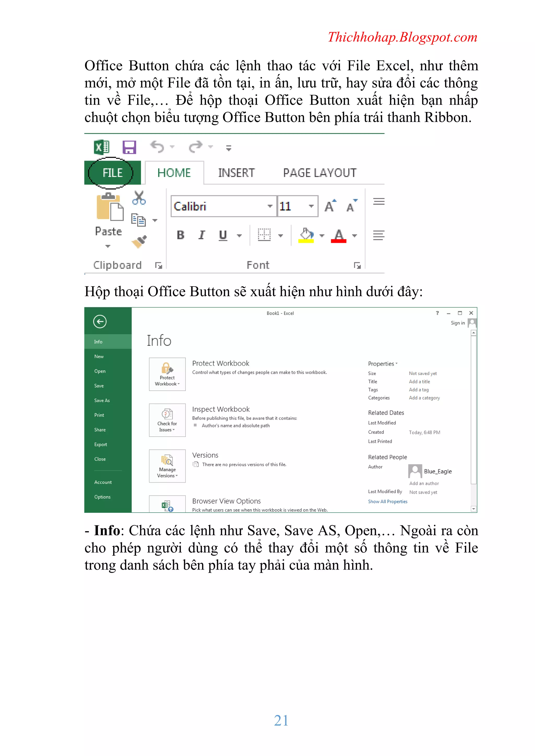Expand the font name dropdown arrow
The height and width of the screenshot is (756, 535).
coord(270,206)
